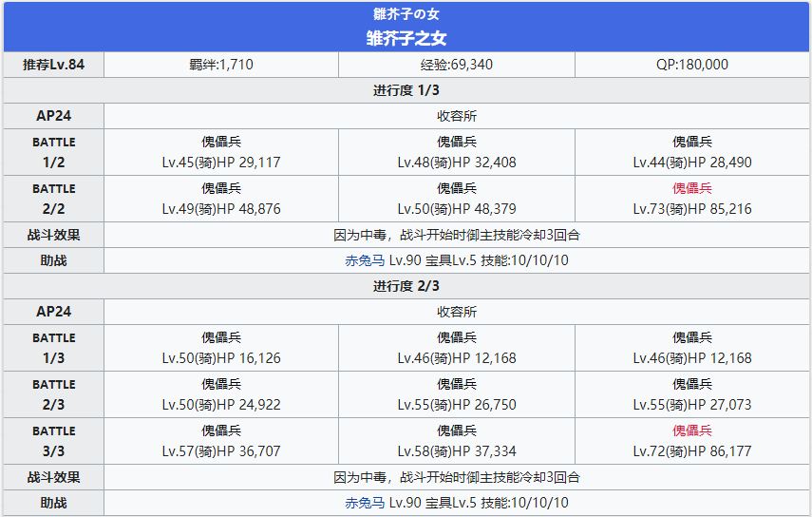Screen dimensions: 812x517
Task: Select the Lv.57(骑)HP 36,707 entry
Action: [x=221, y=451]
